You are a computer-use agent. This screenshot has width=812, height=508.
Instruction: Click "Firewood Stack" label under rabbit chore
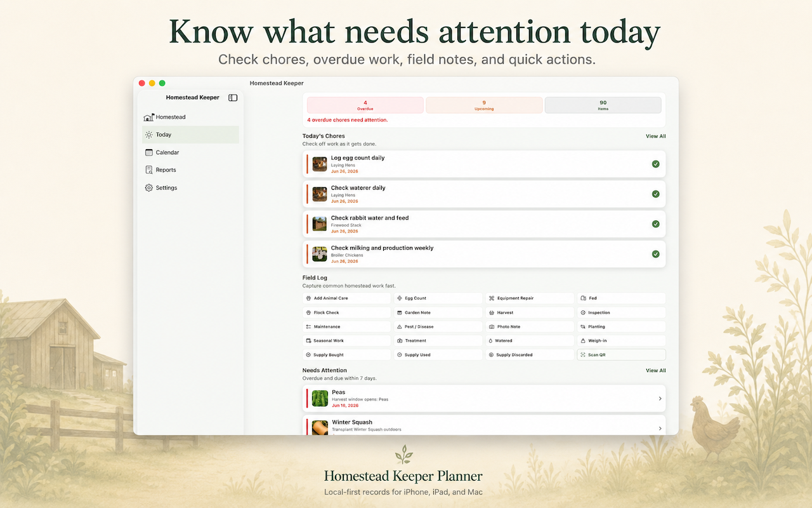pyautogui.click(x=346, y=225)
